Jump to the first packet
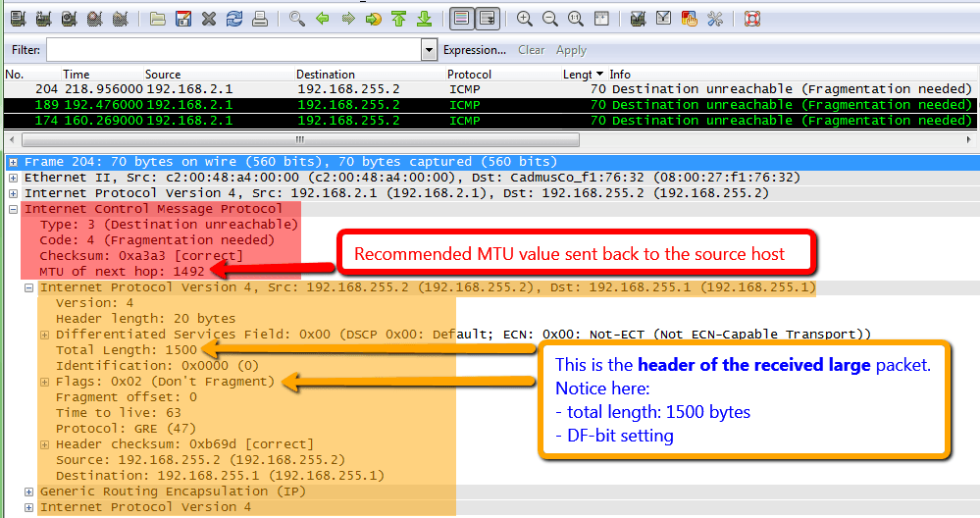The width and height of the screenshot is (980, 518). point(398,19)
